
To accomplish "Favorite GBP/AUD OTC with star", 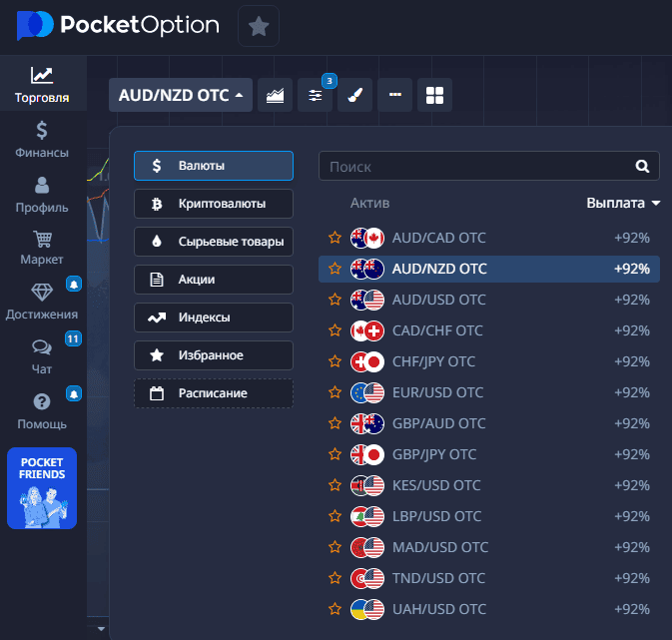I will 335,423.
